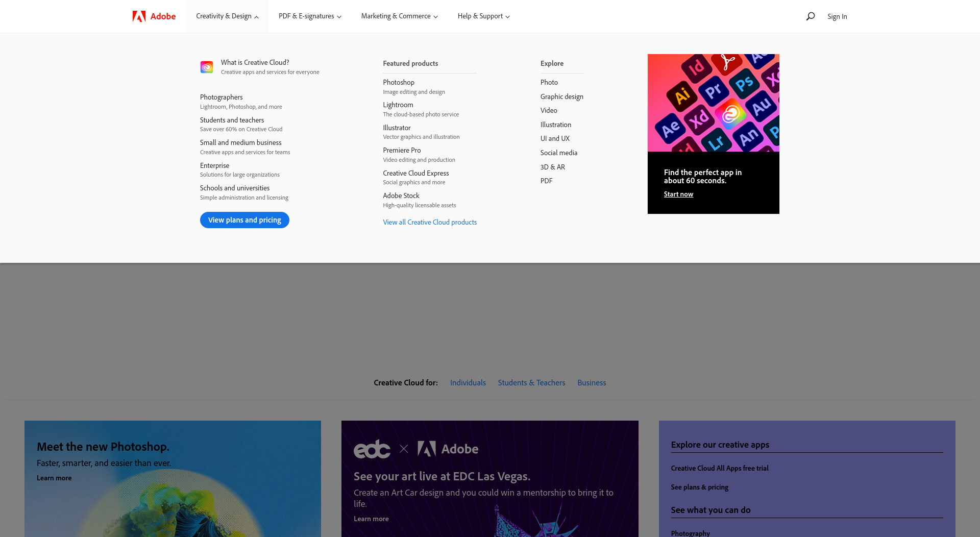Collapse the Creativity & Design menu

227,16
